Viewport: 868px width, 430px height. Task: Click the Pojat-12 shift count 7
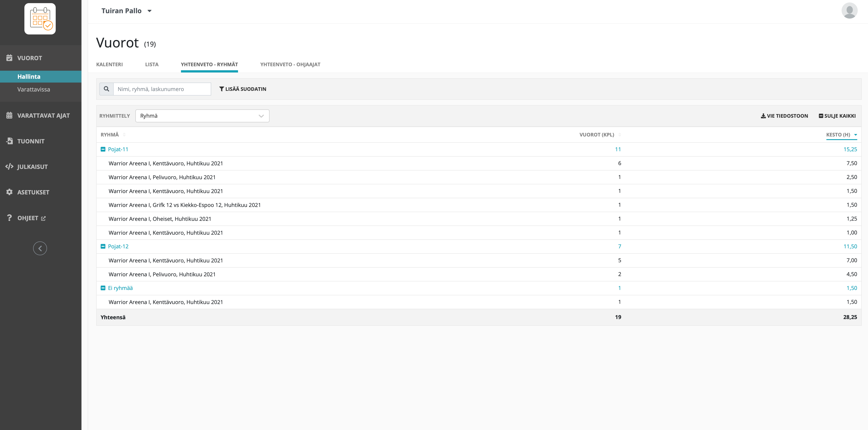[619, 246]
